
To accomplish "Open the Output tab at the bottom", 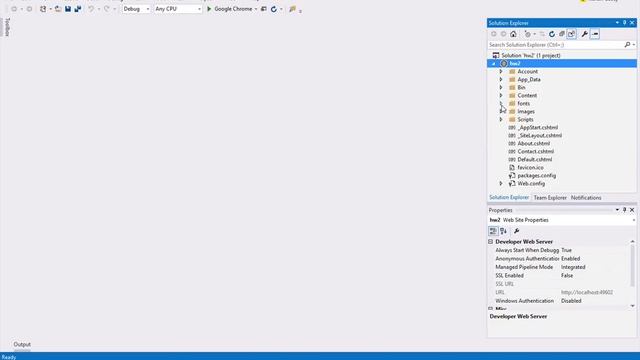I will (22, 344).
